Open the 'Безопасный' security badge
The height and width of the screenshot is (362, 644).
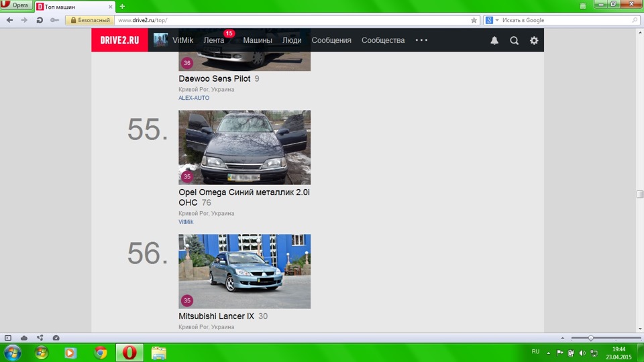pyautogui.click(x=90, y=20)
